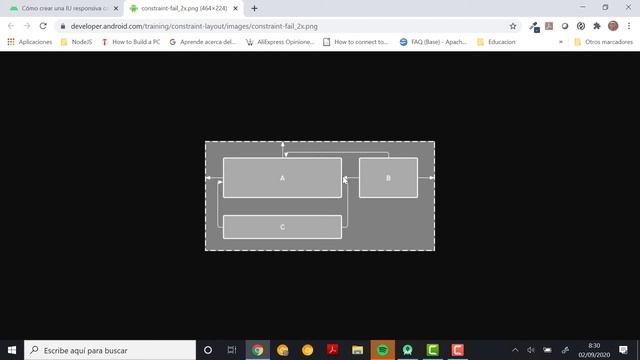Show hidden bookmarks with the overflow chevron

[561, 42]
